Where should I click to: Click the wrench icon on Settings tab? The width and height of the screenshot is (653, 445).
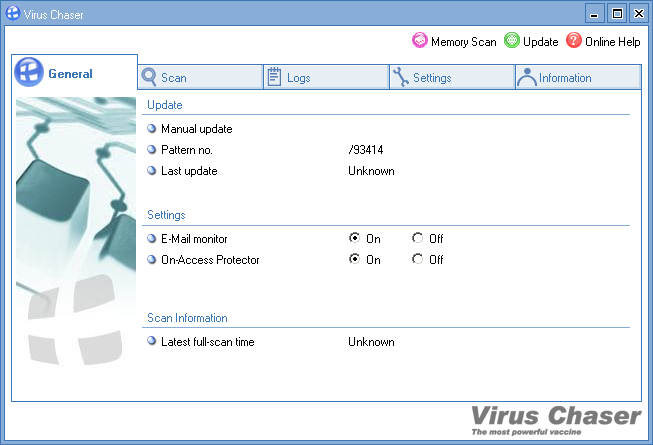tap(401, 77)
